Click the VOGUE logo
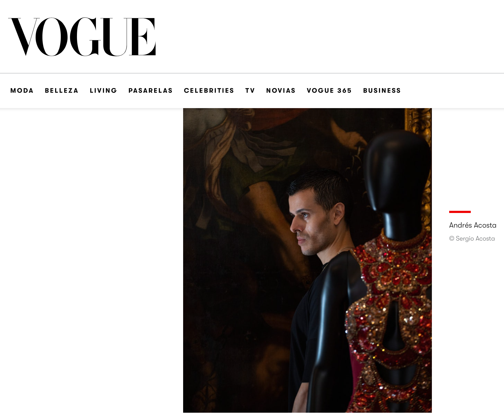The image size is (504, 420). [x=82, y=37]
